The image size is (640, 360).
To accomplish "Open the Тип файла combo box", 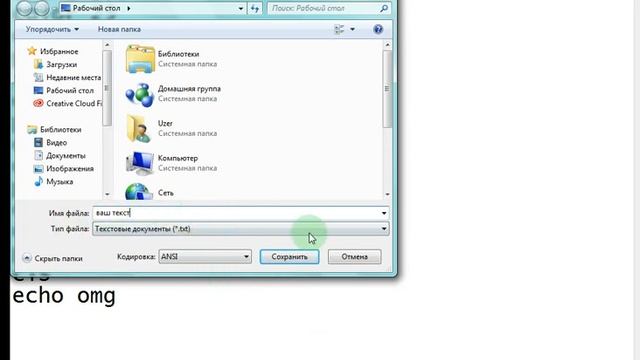I will click(241, 229).
